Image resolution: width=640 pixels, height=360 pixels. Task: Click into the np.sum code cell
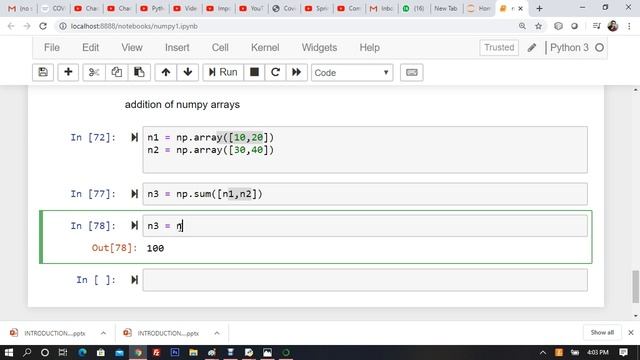click(365, 194)
